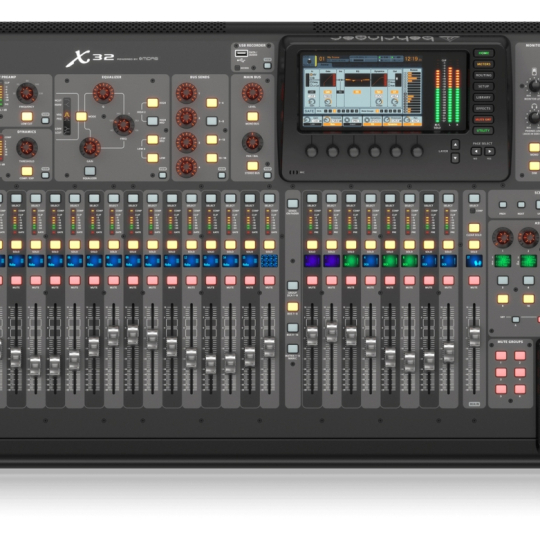Image resolution: width=540 pixels, height=540 pixels.
Task: Toggle the Dynamics COMP button
Action: pos(27,171)
